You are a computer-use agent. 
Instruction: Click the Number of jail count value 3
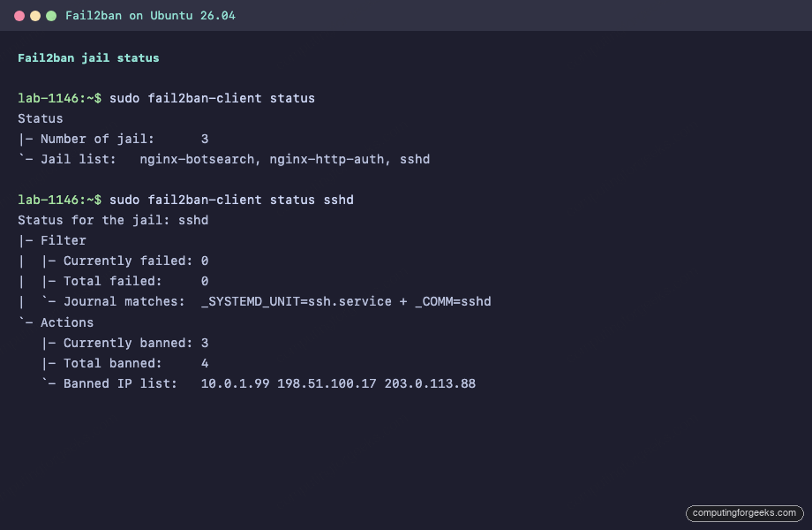click(x=204, y=139)
